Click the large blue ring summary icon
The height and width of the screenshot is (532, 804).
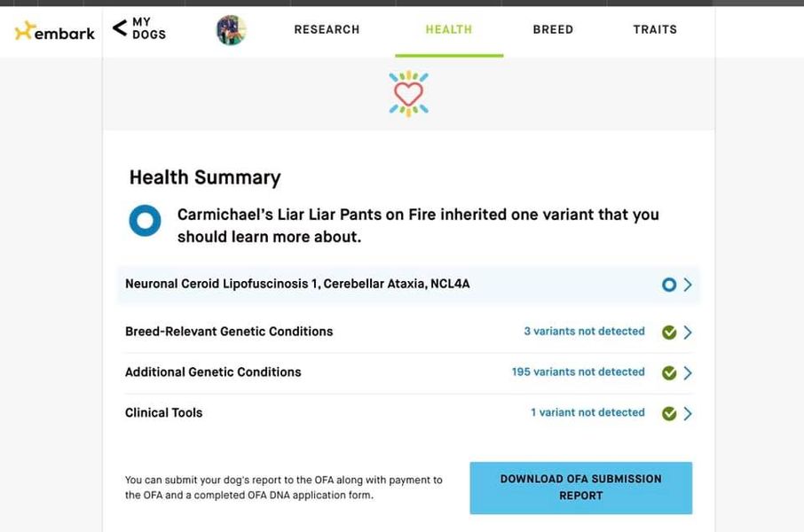click(146, 221)
